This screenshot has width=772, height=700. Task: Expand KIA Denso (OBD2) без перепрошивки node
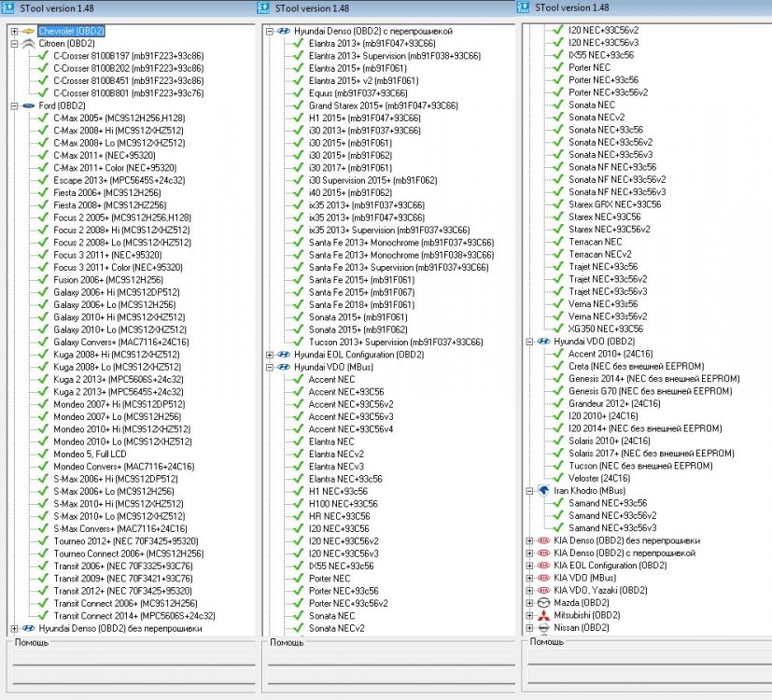click(529, 540)
